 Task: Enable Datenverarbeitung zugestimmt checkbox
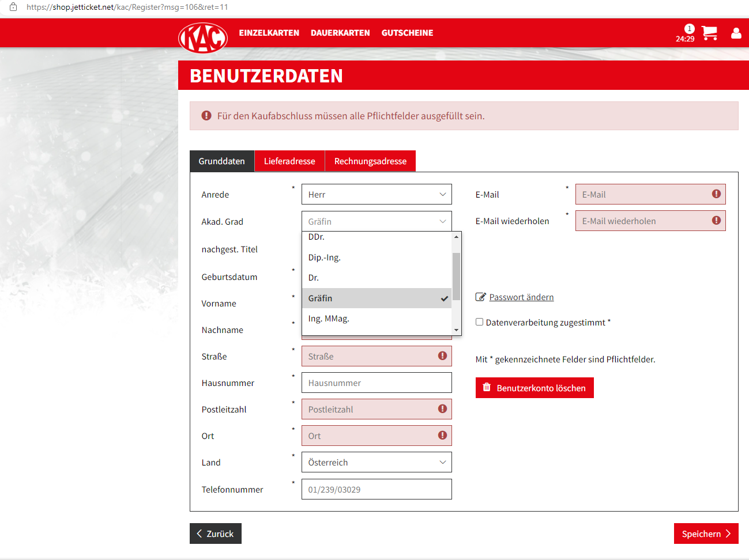coord(479,322)
